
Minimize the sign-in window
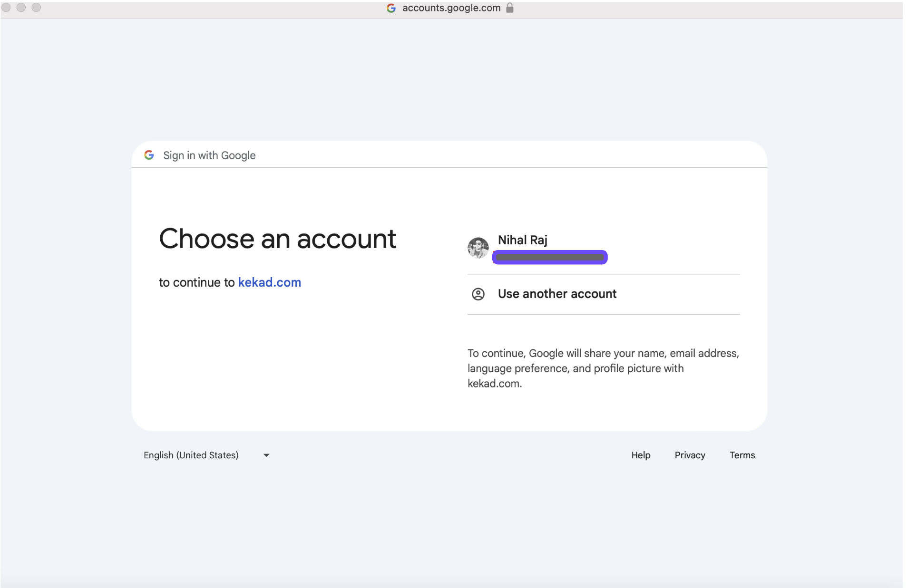pos(21,8)
